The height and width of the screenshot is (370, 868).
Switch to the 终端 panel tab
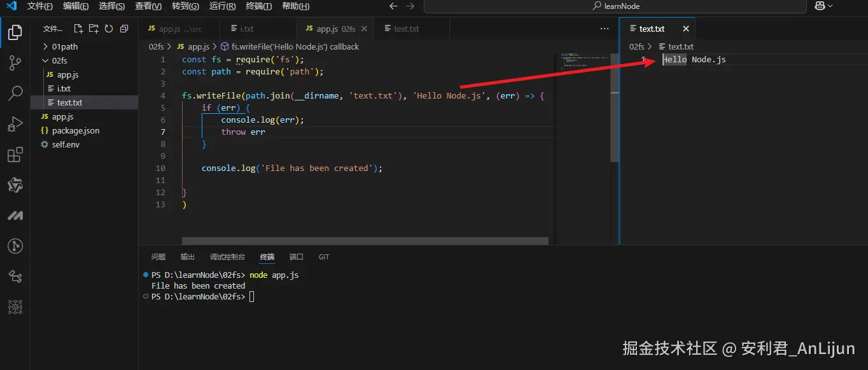267,257
